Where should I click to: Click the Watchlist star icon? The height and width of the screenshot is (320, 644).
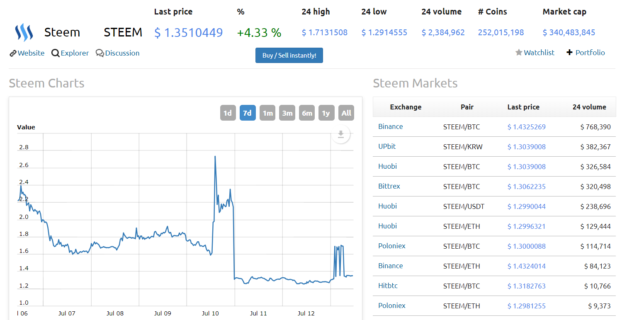pyautogui.click(x=519, y=53)
